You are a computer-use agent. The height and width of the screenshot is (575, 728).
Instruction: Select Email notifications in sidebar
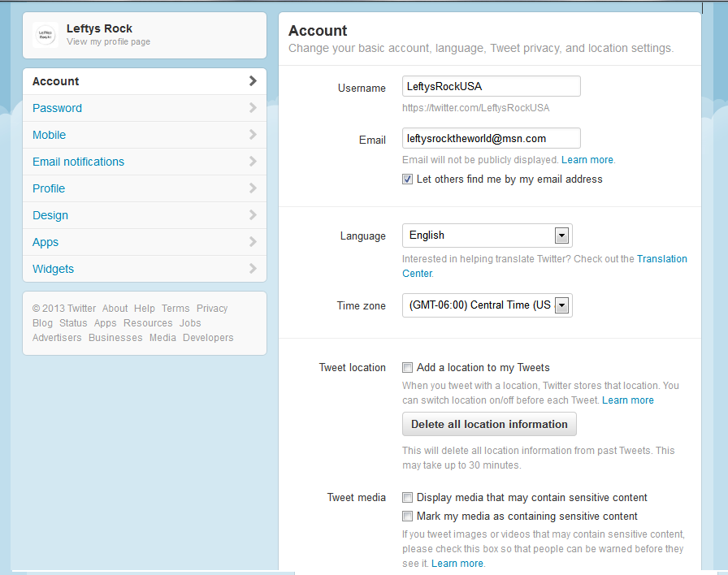pos(145,162)
